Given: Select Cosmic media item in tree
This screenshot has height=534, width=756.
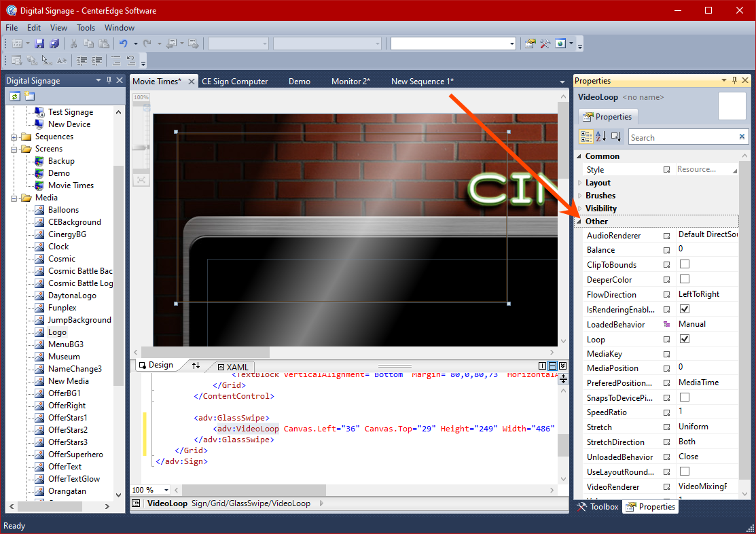Looking at the screenshot, I should tap(62, 259).
